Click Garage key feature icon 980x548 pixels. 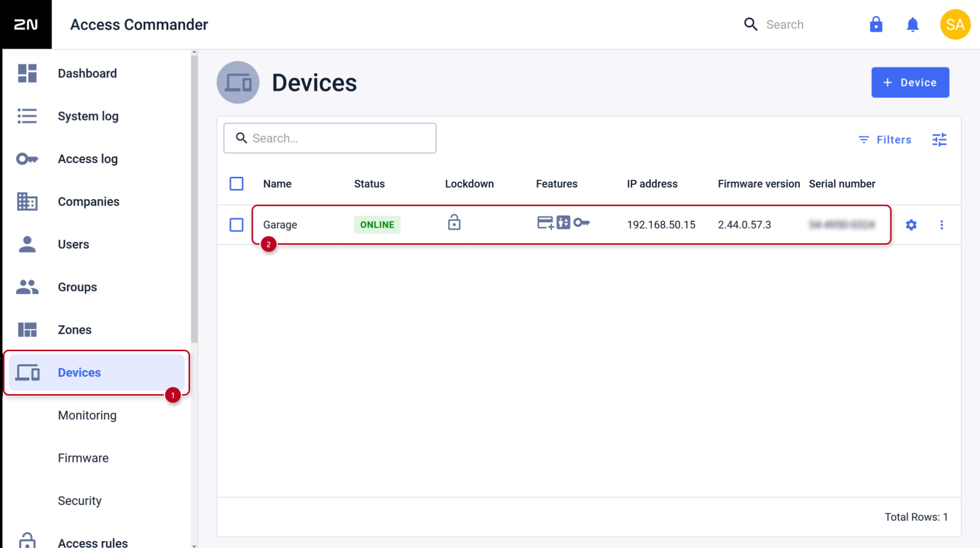582,223
